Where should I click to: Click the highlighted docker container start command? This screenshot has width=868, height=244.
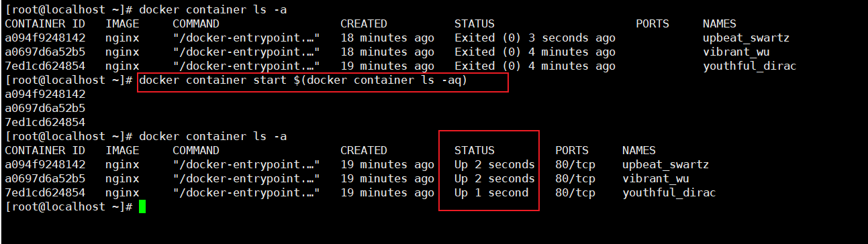click(303, 80)
